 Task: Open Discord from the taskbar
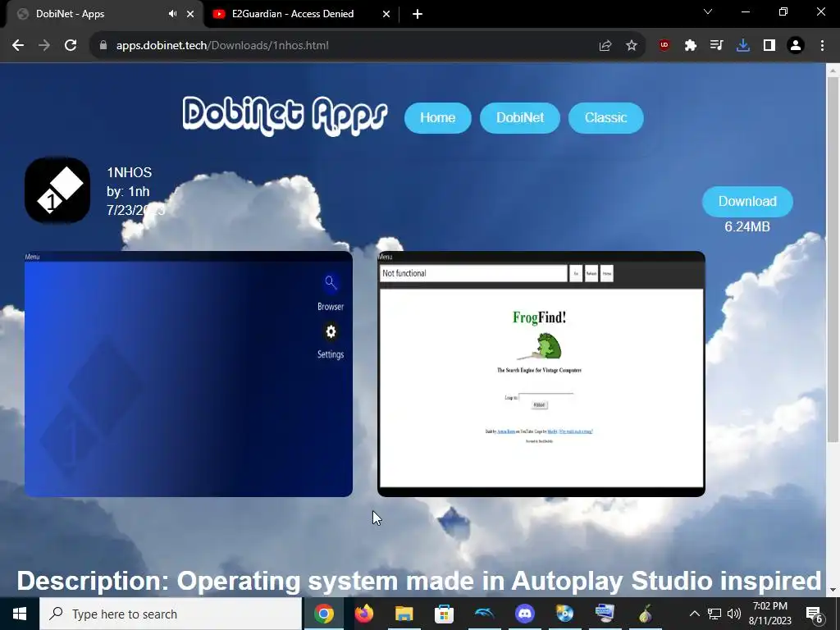click(x=524, y=614)
